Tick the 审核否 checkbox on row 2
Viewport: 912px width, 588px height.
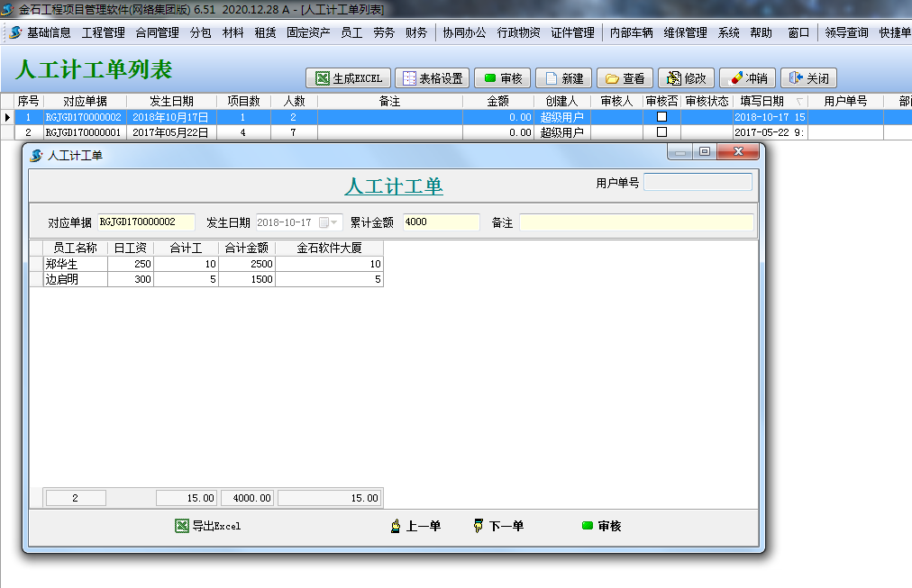coord(664,131)
